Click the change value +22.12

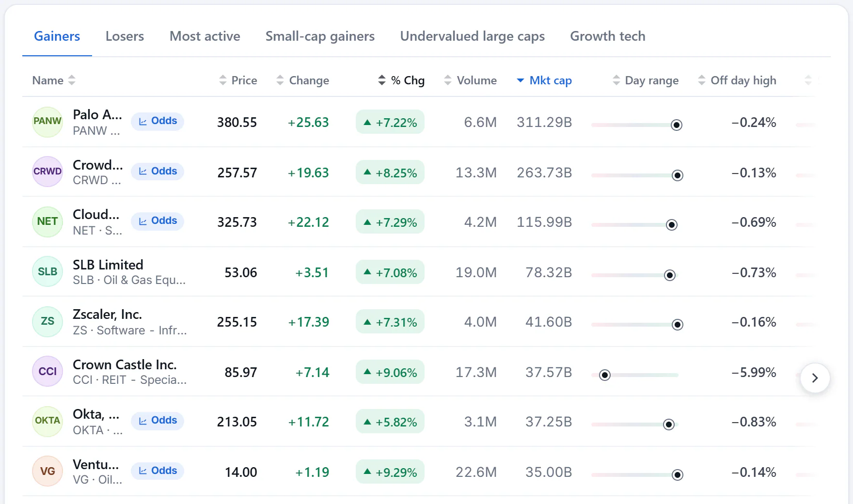308,222
